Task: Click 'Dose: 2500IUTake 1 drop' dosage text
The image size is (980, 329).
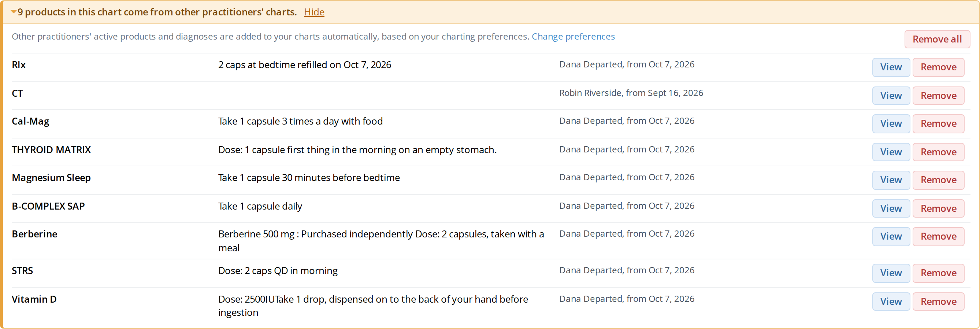Action: click(x=373, y=306)
